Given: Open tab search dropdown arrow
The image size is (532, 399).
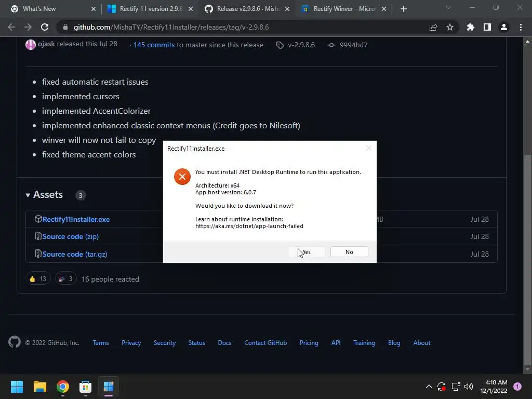Looking at the screenshot, I should (x=448, y=7).
